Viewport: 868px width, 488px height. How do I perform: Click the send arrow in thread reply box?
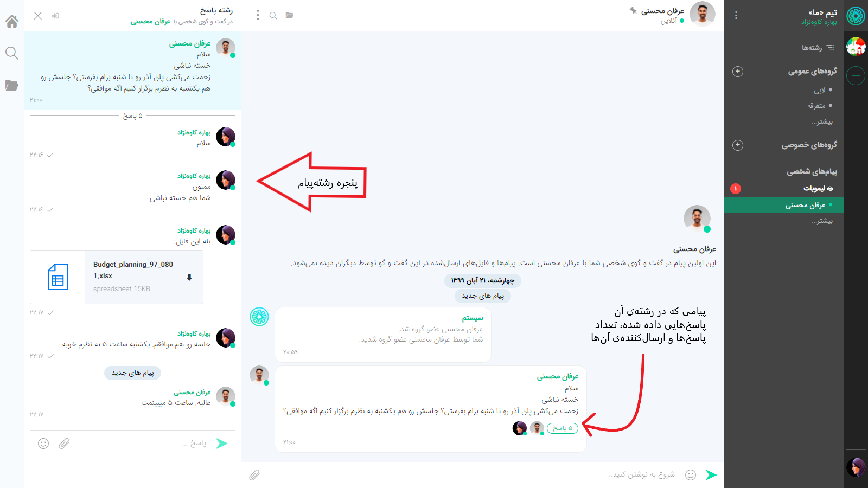point(221,444)
